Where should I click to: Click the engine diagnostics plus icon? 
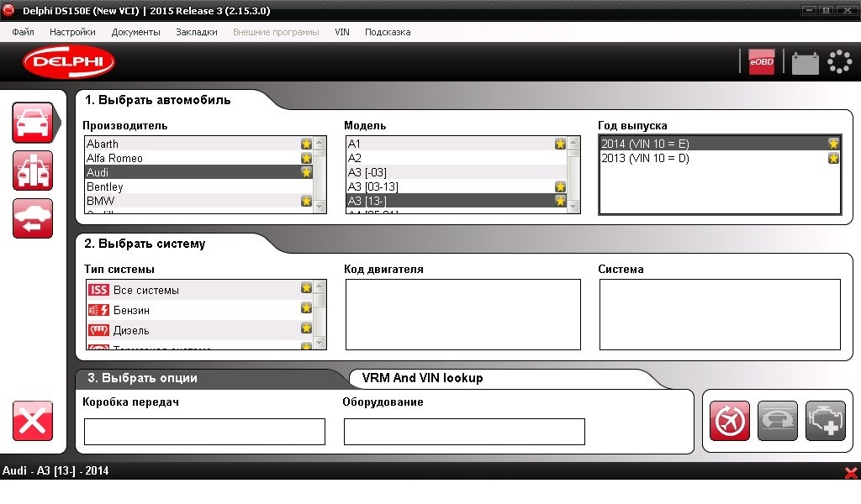point(826,421)
